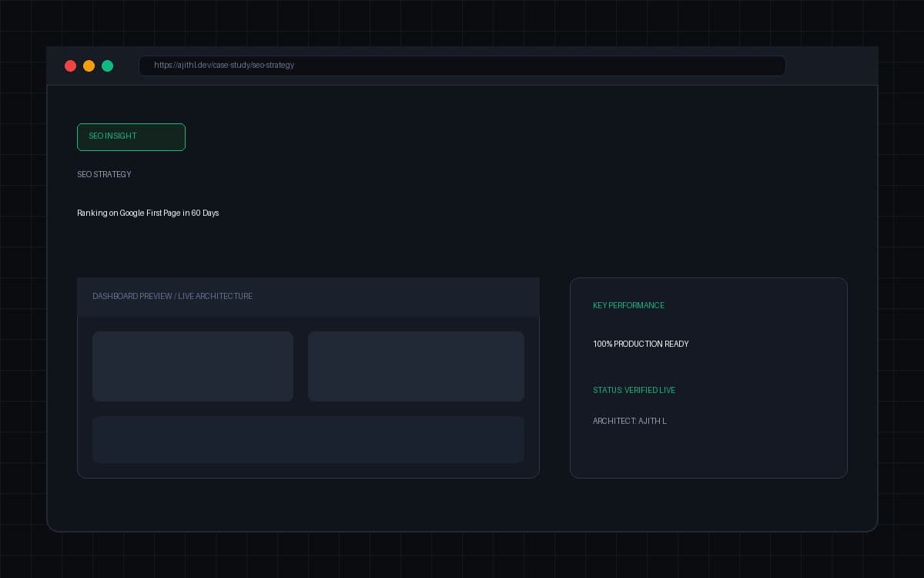
Task: Click the KEY PERFORMANCE heading
Action: (x=628, y=305)
